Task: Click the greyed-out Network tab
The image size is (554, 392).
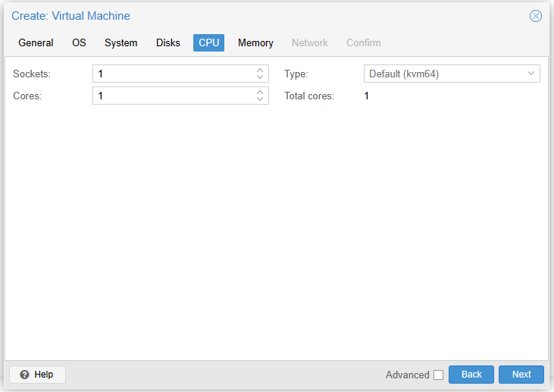Action: point(310,43)
